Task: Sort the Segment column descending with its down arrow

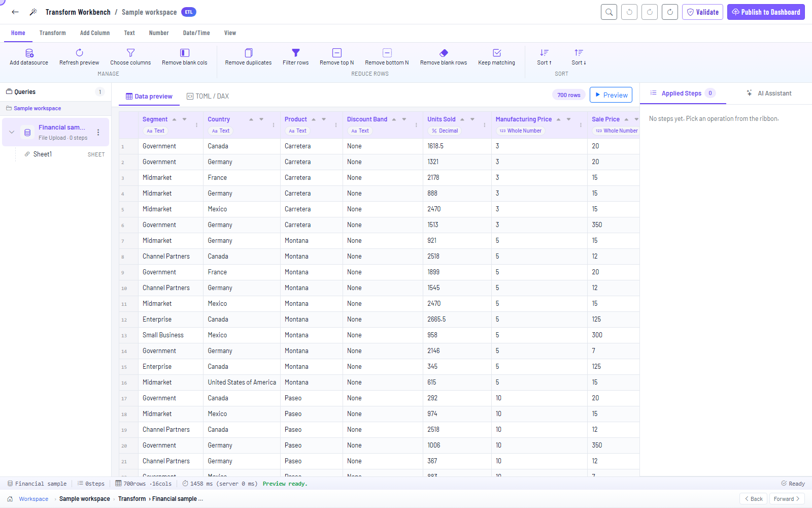Action: point(185,119)
